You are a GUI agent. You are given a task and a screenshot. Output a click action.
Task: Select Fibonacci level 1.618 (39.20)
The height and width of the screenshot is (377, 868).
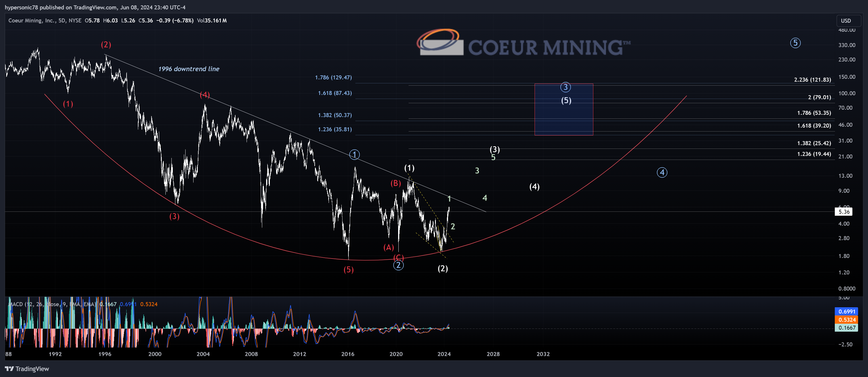[814, 126]
